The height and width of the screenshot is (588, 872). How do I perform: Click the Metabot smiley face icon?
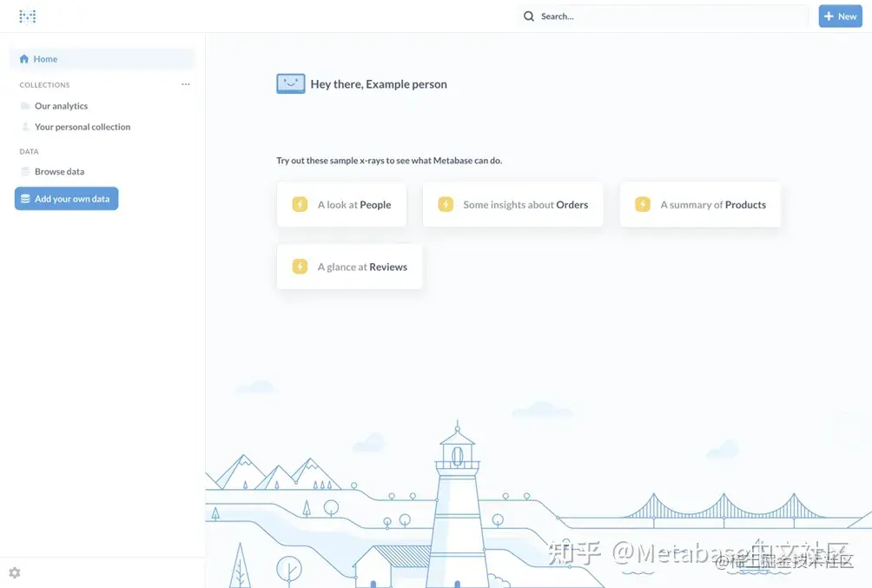291,84
